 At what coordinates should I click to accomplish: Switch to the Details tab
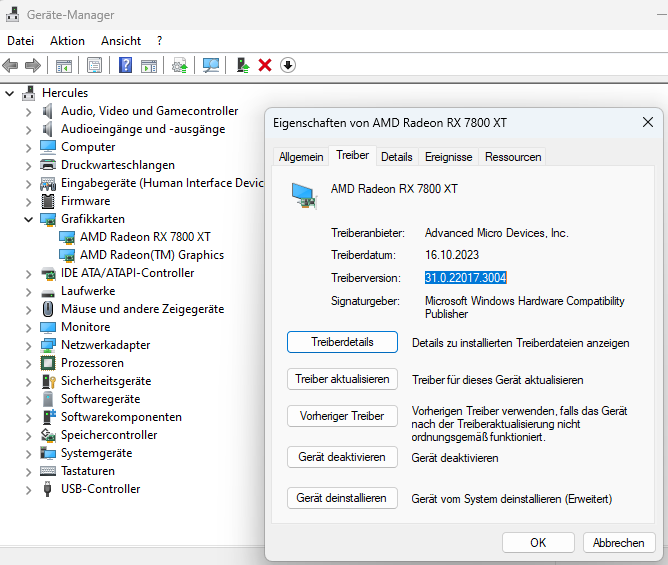[397, 157]
